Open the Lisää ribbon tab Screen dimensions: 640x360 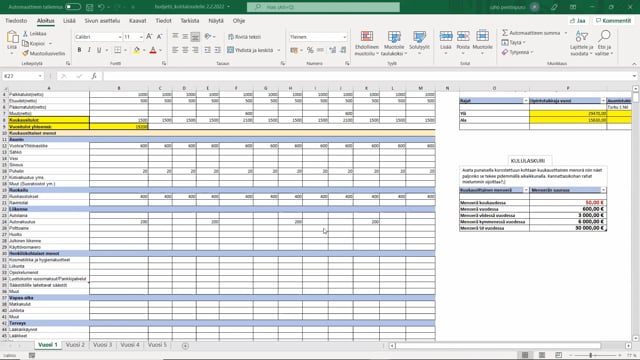(69, 20)
